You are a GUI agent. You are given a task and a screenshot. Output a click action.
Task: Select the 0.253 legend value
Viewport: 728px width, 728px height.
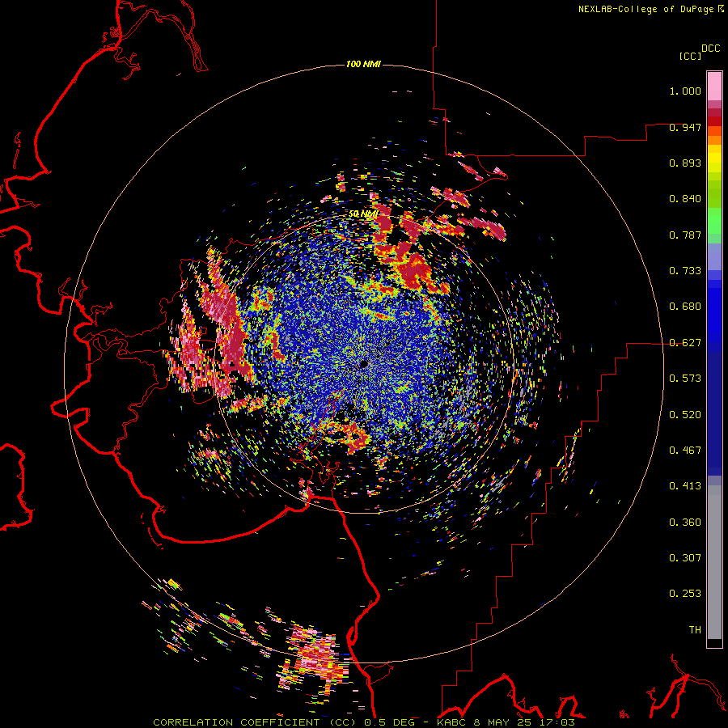coord(685,594)
